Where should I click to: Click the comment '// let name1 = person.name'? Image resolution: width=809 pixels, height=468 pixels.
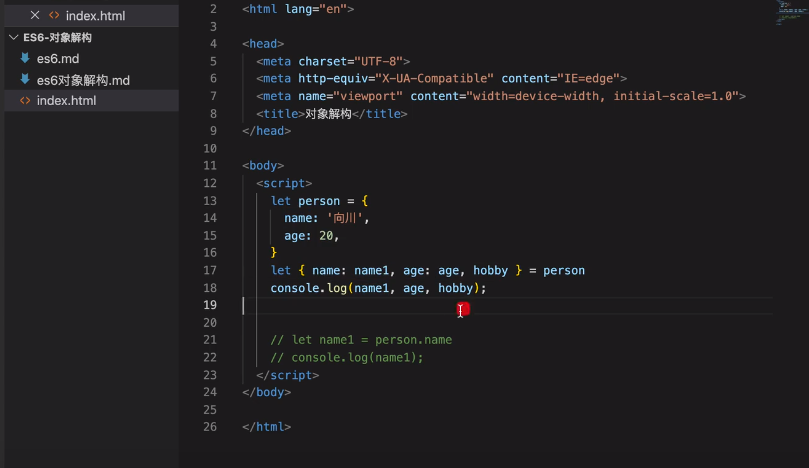[361, 340]
